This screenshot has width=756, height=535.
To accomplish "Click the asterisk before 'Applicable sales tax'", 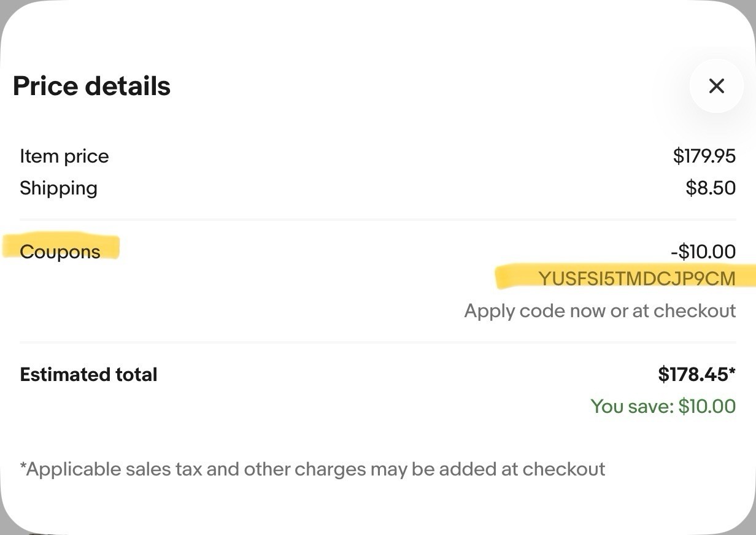I will 23,466.
